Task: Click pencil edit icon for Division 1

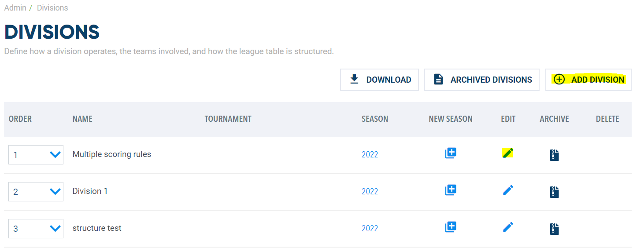Action: tap(508, 190)
